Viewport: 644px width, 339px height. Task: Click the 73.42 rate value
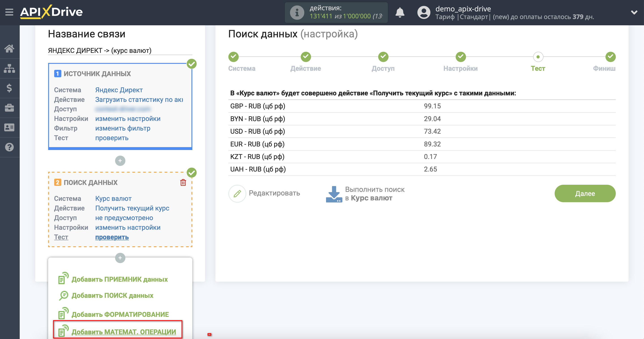(x=432, y=131)
